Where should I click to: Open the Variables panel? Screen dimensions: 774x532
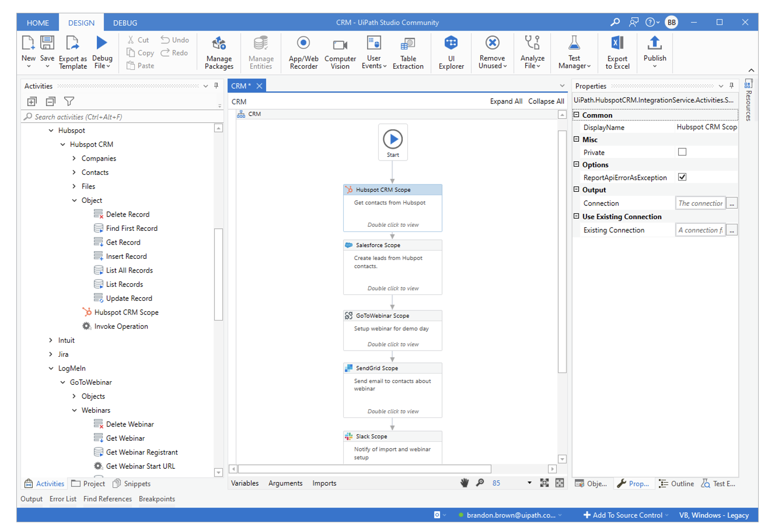coord(245,483)
